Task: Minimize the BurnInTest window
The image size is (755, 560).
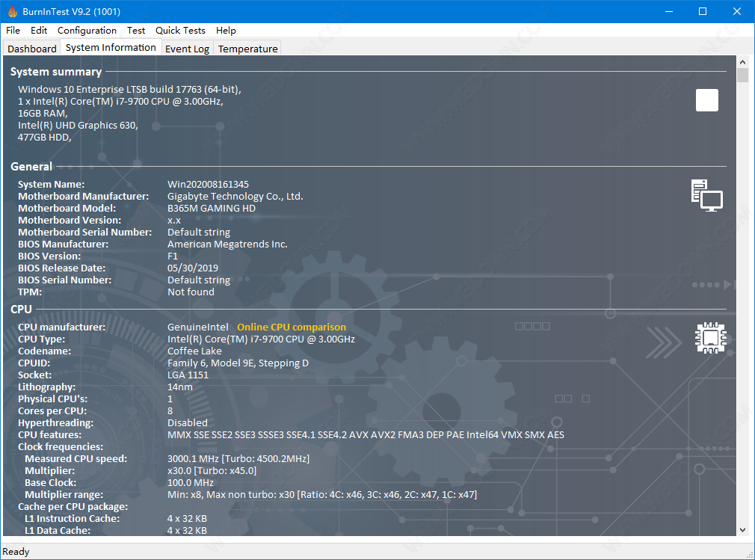Action: click(669, 11)
